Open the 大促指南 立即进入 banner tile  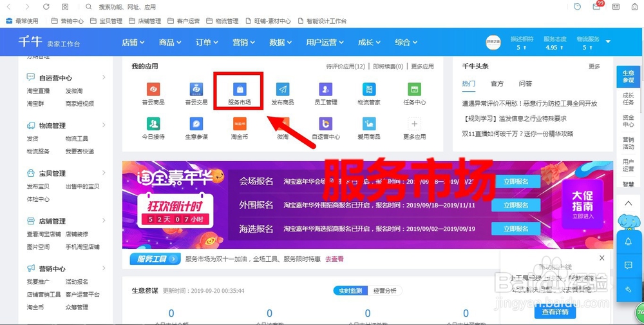[x=583, y=204]
